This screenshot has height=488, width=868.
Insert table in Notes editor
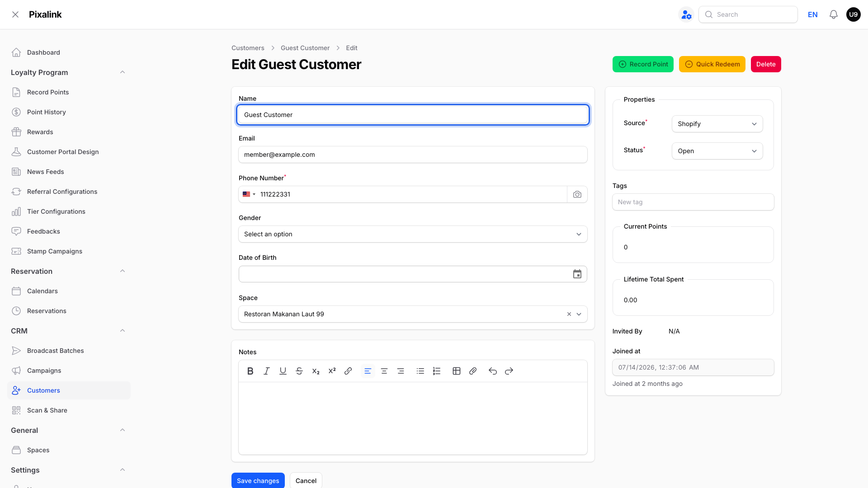[x=457, y=371]
